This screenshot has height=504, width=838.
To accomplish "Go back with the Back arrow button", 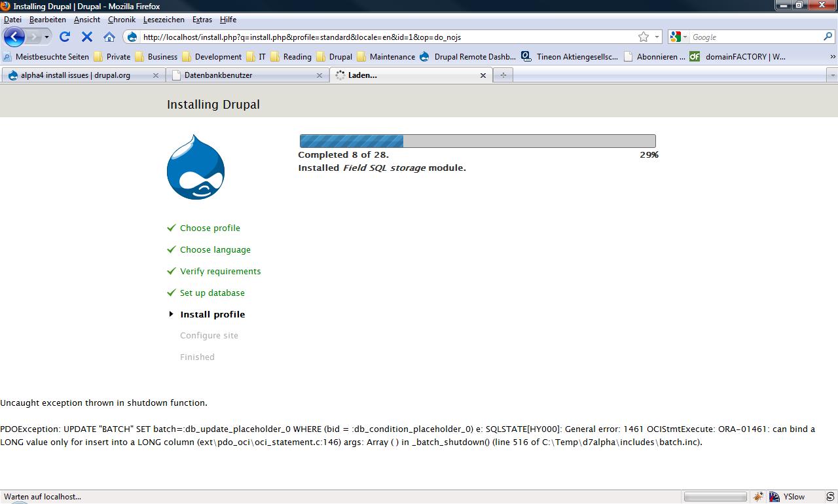I will (x=14, y=37).
